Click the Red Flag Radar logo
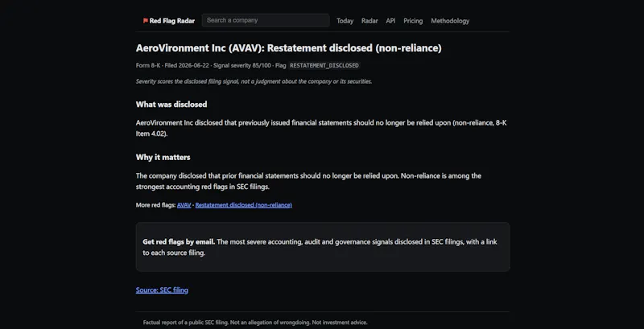 click(169, 20)
